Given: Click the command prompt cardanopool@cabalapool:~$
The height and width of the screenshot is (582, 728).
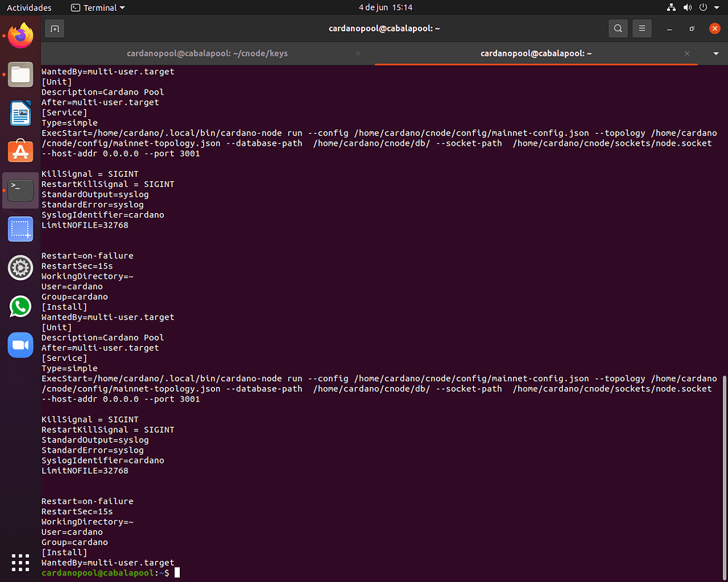Looking at the screenshot, I should pyautogui.click(x=106, y=573).
